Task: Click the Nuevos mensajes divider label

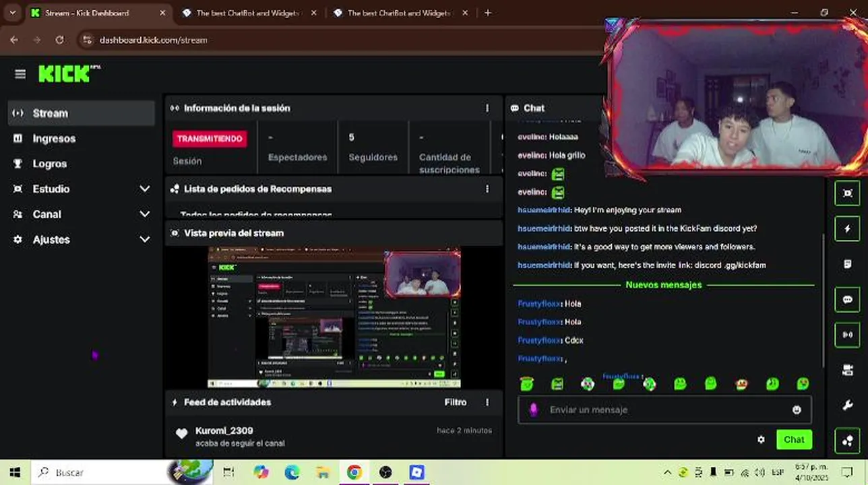Action: pos(664,285)
